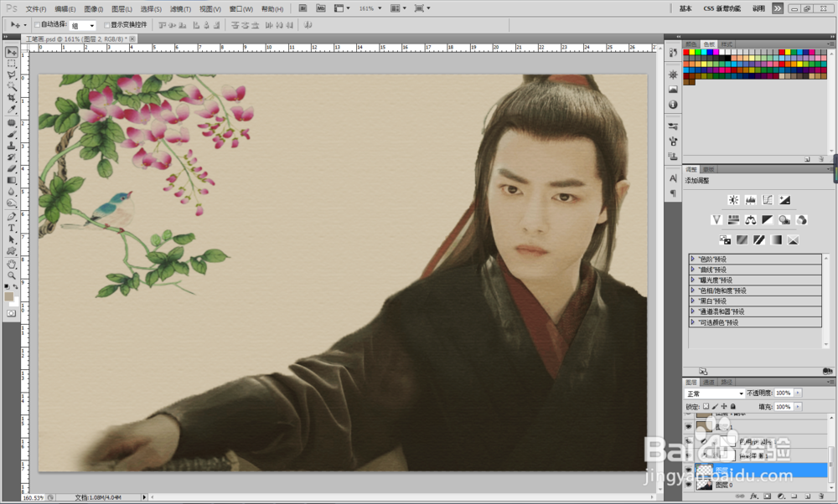Toggle Quick Mask mode
Screen dimensions: 838x504
pos(11,313)
